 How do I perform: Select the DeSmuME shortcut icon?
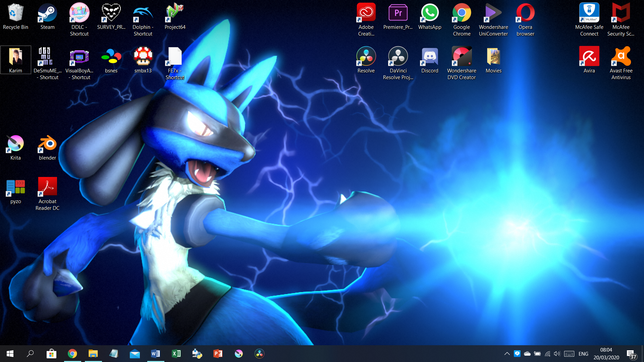pyautogui.click(x=47, y=63)
